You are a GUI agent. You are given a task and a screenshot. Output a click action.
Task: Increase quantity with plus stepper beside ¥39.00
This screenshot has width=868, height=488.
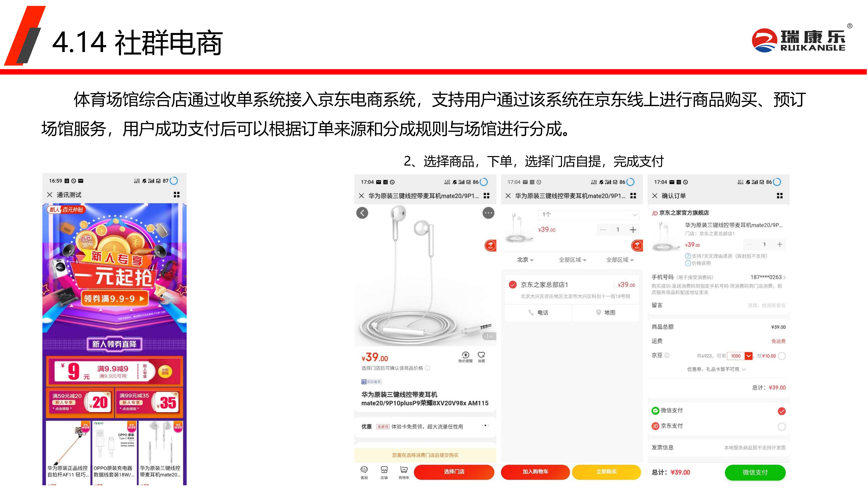tap(633, 230)
